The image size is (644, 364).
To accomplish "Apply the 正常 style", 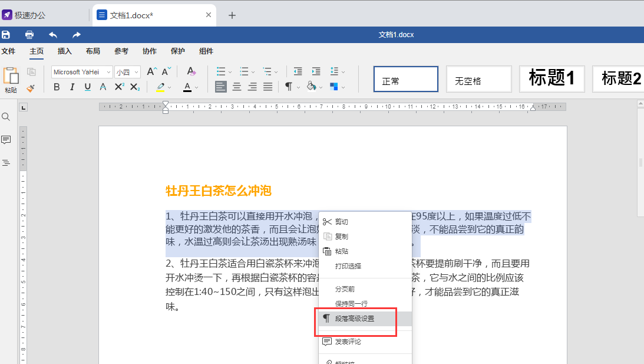I will [406, 79].
